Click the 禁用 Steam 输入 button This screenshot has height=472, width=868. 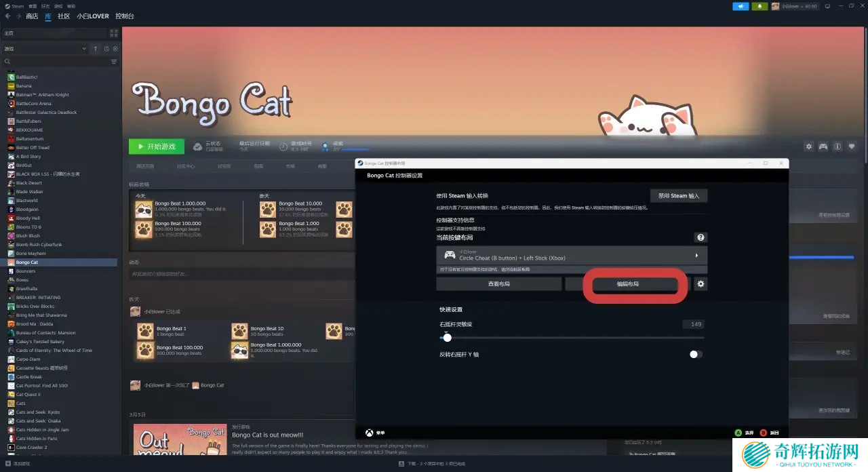678,195
